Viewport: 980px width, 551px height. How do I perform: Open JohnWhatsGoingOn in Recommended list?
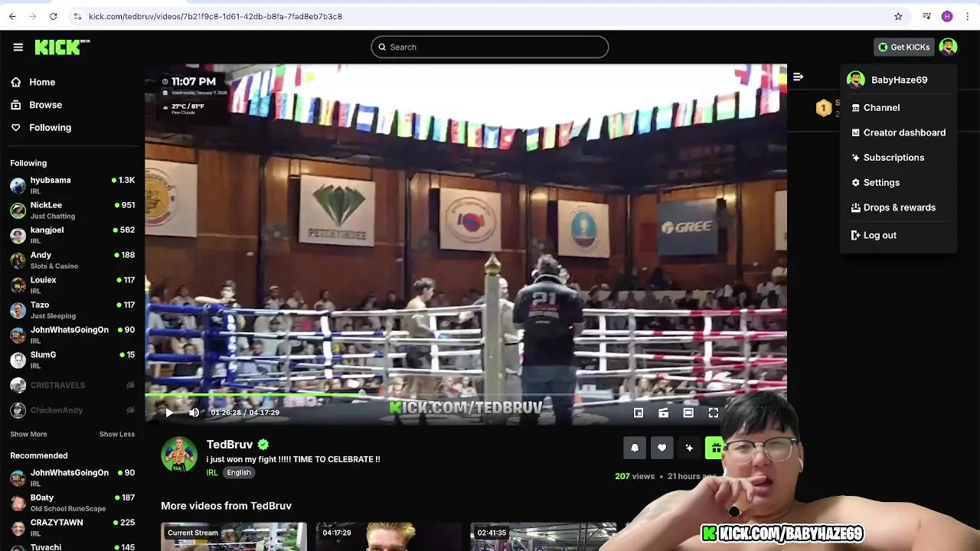coord(72,478)
